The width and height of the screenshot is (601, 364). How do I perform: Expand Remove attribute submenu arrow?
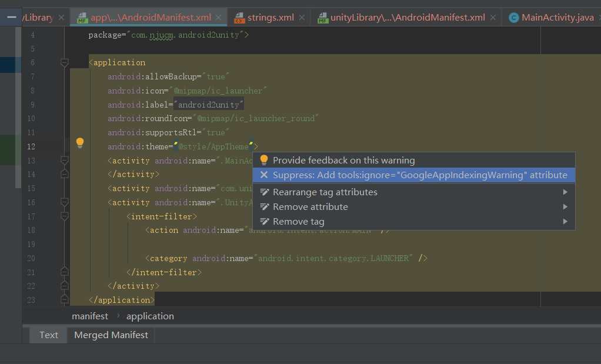565,207
